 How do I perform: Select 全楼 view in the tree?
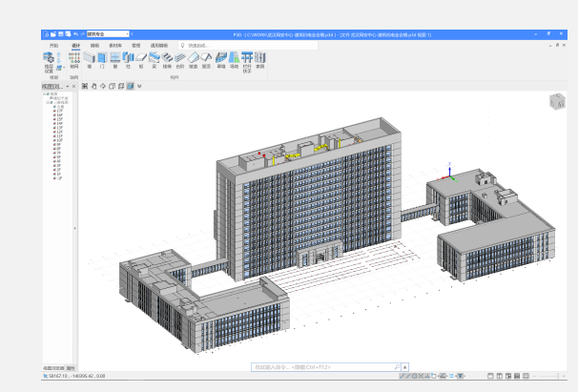click(60, 107)
